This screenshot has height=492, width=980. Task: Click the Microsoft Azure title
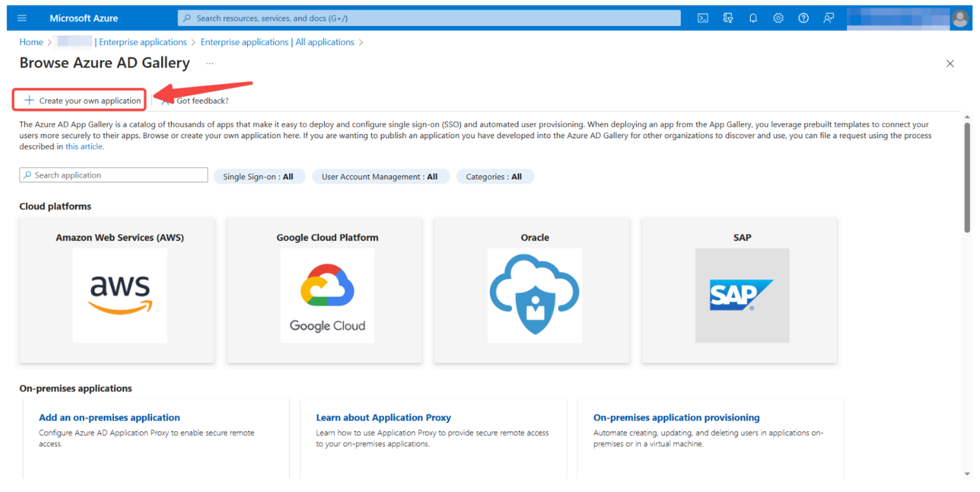[x=83, y=18]
